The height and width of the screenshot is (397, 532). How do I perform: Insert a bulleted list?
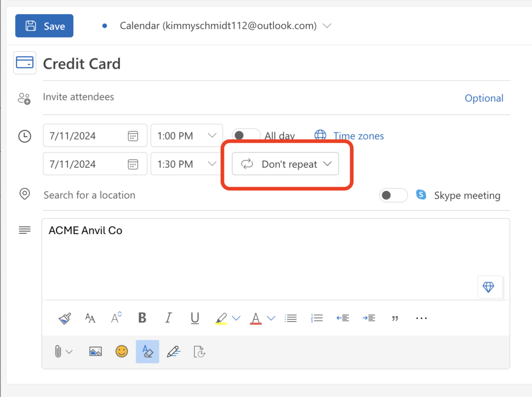pyautogui.click(x=291, y=318)
